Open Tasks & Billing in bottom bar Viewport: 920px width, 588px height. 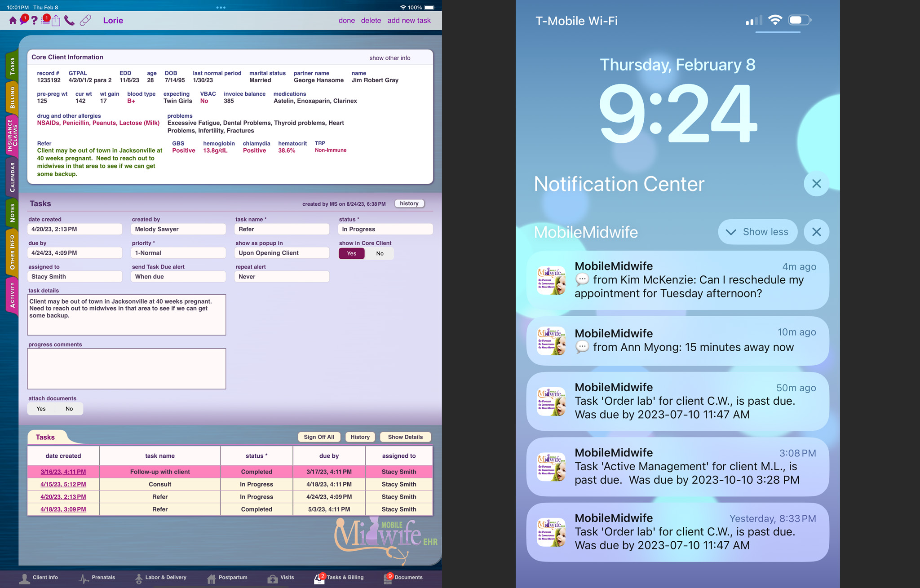tap(339, 578)
